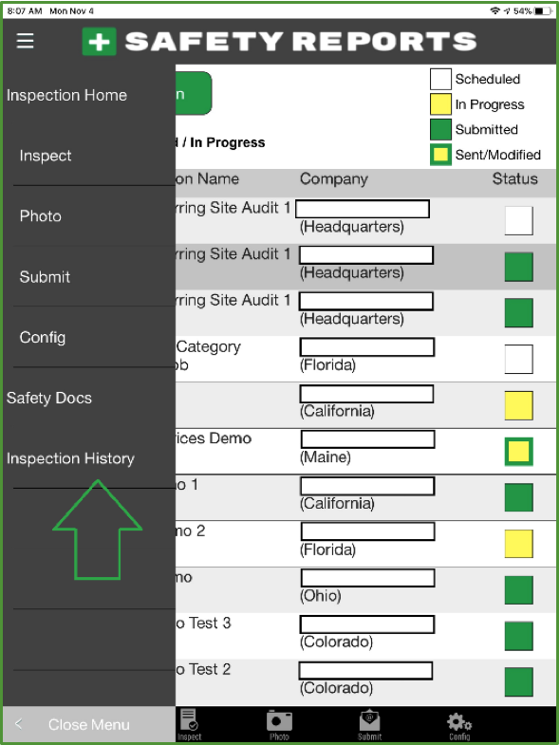The height and width of the screenshot is (745, 560).
Task: Open Inspection Home in the side menu
Action: [66, 95]
